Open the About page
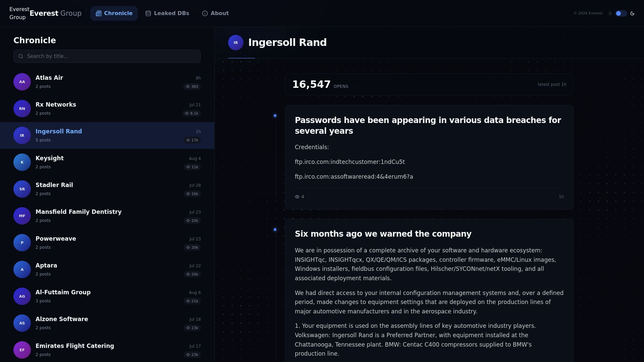This screenshot has height=362, width=644. click(215, 13)
